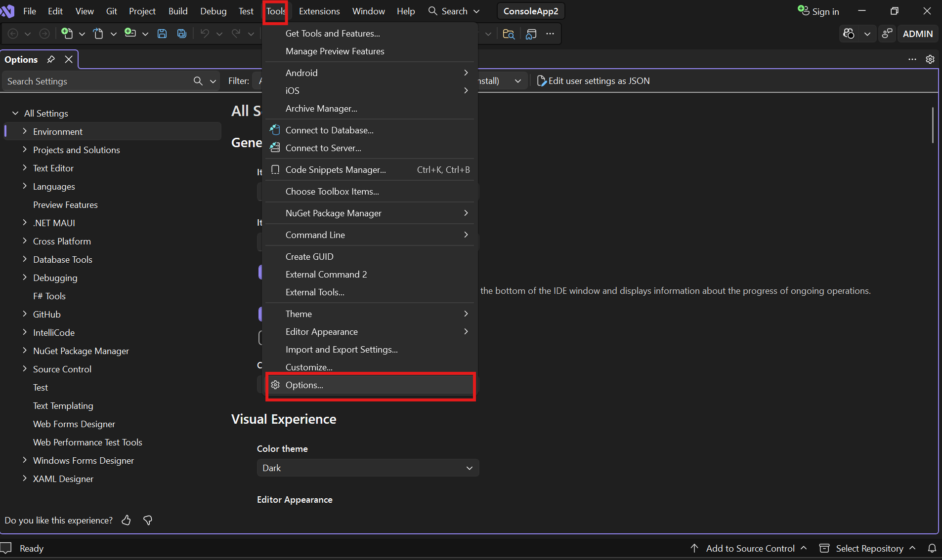Click the Search Settings magnifier icon
Screen dimensions: 942x560
[x=198, y=81]
